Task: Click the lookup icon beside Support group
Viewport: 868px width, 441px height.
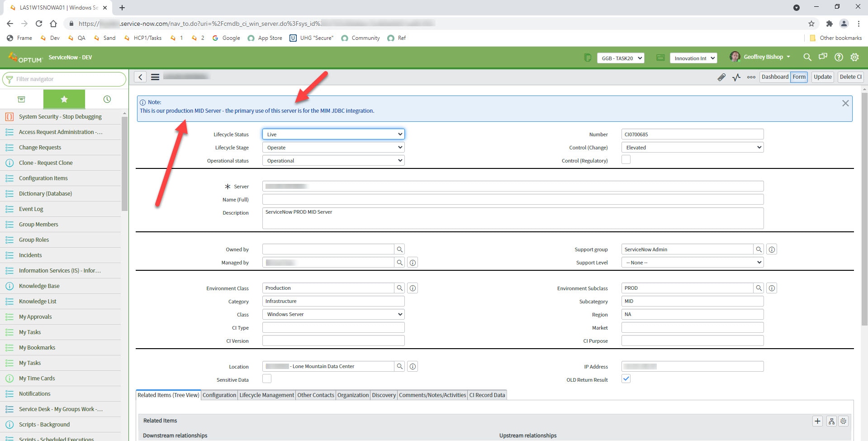Action: (x=759, y=249)
